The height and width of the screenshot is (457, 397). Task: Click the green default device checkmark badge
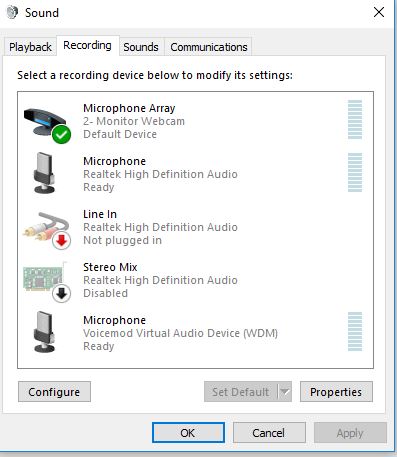click(x=61, y=135)
